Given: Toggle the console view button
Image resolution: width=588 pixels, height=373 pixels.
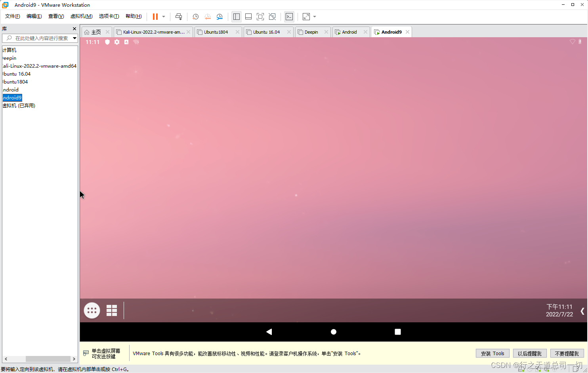Looking at the screenshot, I should click(x=289, y=17).
